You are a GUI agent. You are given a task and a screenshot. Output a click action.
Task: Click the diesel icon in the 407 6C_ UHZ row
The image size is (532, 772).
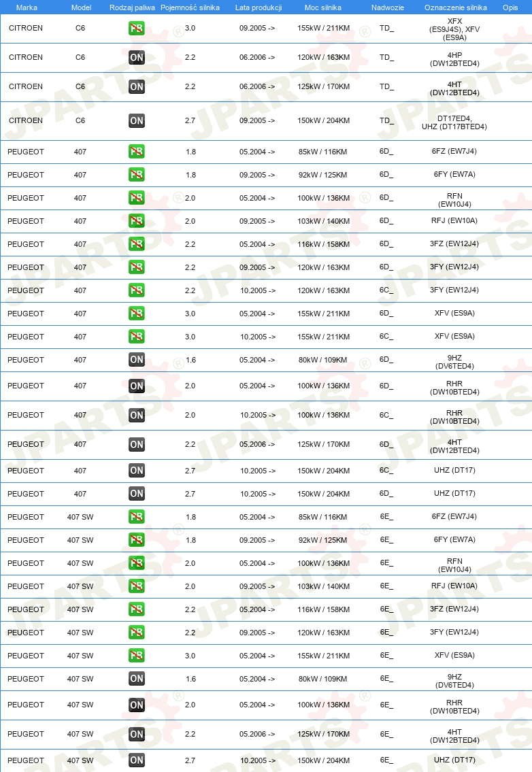[137, 471]
